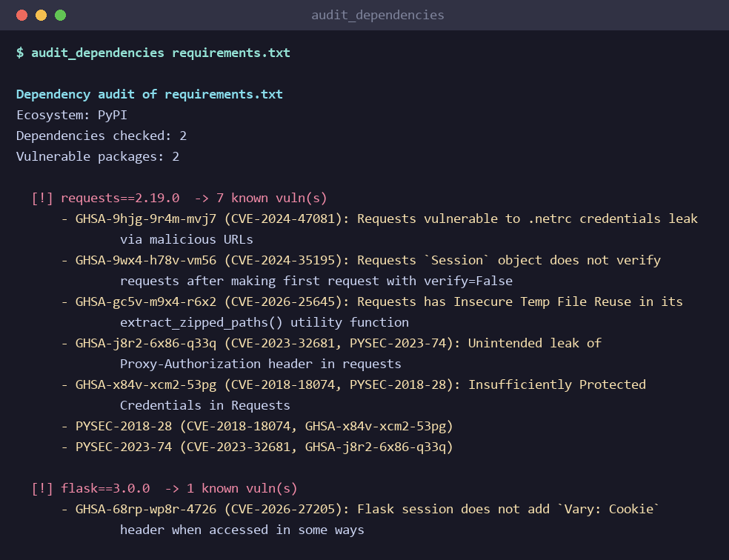This screenshot has height=560, width=729.
Task: Click the 'Ecosystem: PyPI' line
Action: point(72,116)
